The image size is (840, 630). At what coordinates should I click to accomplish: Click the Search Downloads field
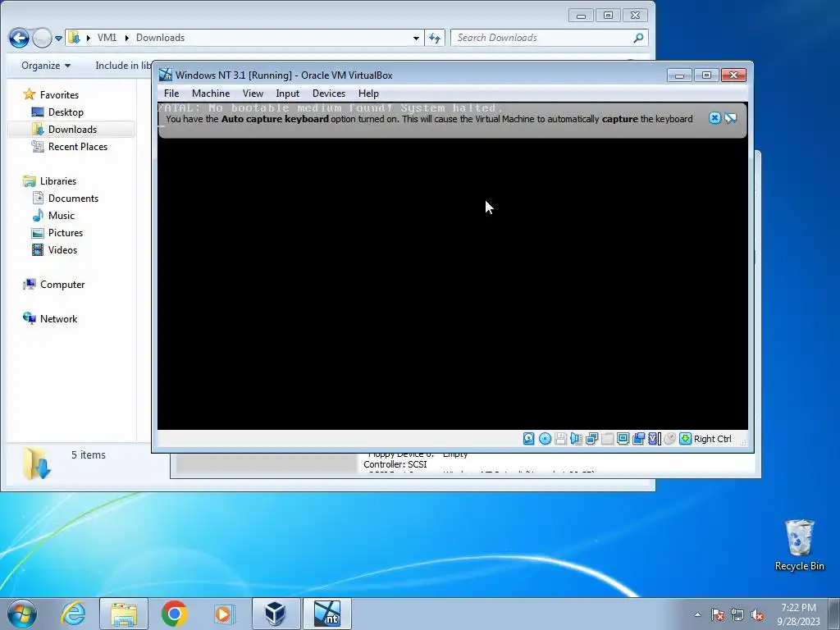click(x=549, y=38)
